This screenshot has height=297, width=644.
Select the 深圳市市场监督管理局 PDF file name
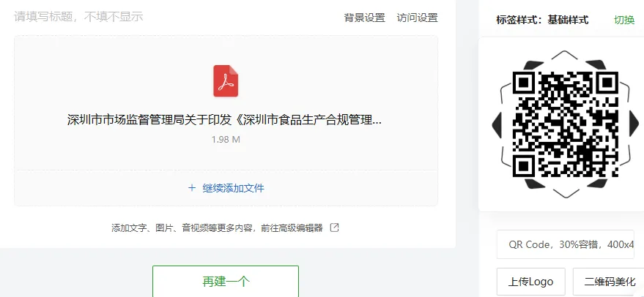[224, 120]
